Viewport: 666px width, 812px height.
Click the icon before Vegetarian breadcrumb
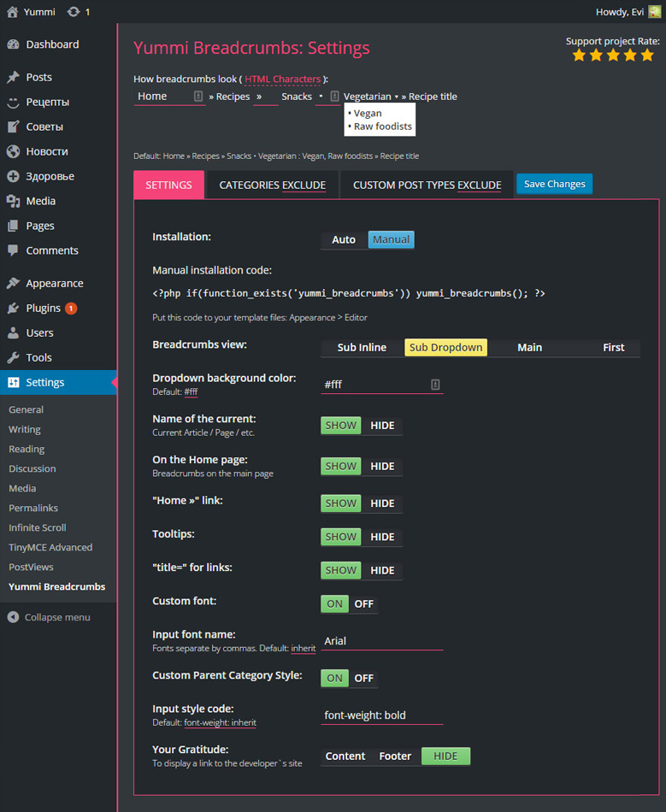(334, 97)
